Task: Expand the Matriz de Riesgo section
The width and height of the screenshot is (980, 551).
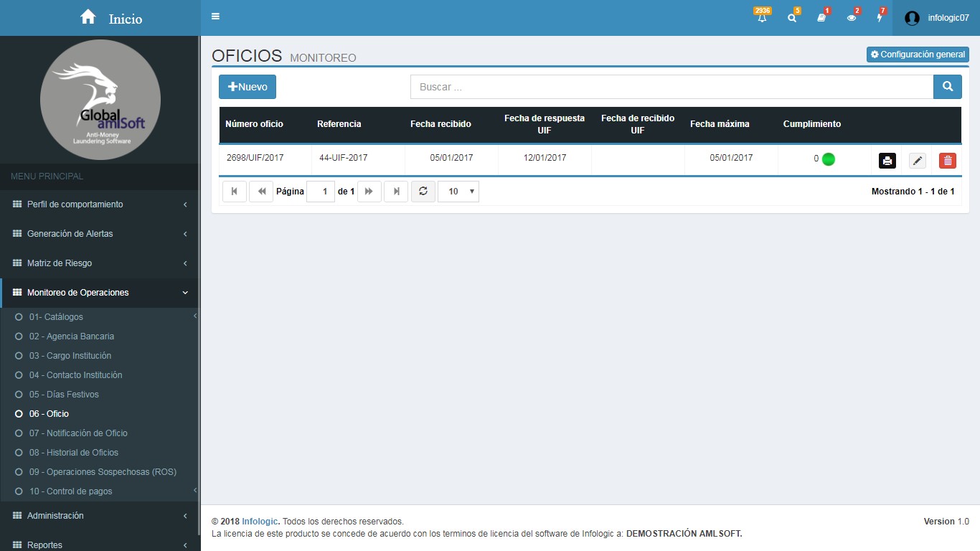Action: 100,263
